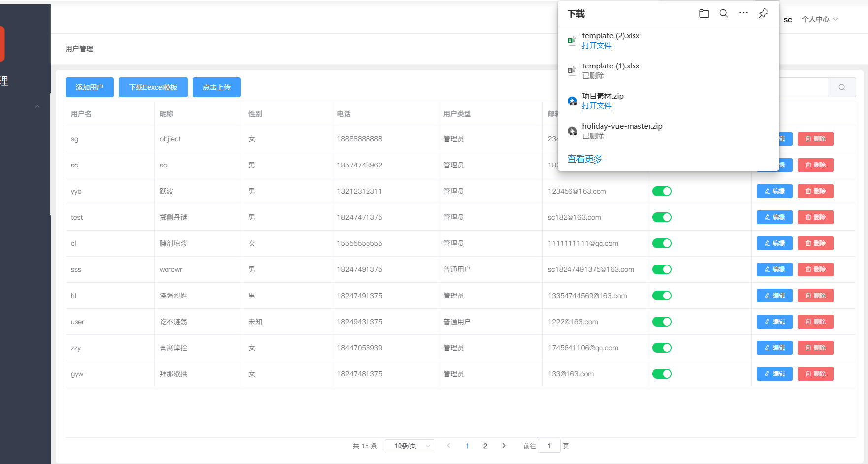Go to previous page arrow in pagination

click(448, 446)
